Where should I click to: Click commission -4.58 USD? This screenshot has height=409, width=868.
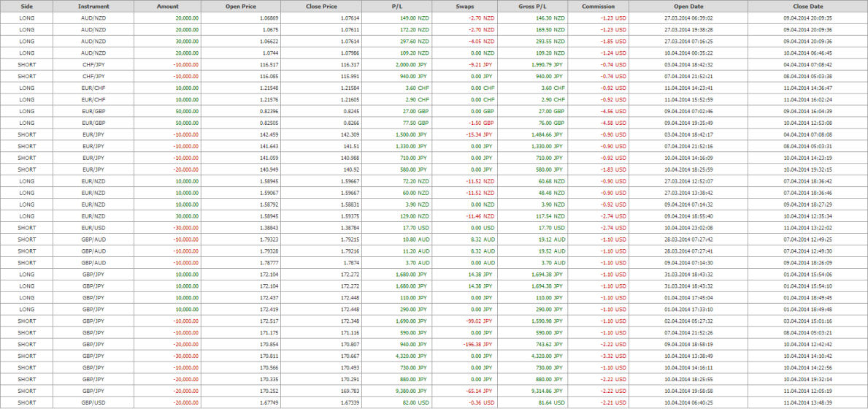[x=613, y=123]
